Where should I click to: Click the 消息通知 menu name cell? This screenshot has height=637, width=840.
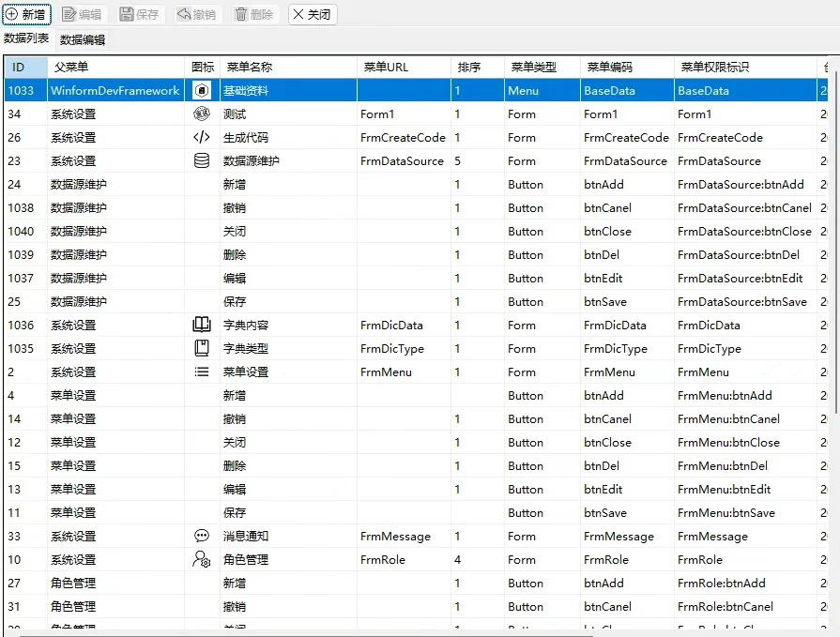(x=288, y=536)
